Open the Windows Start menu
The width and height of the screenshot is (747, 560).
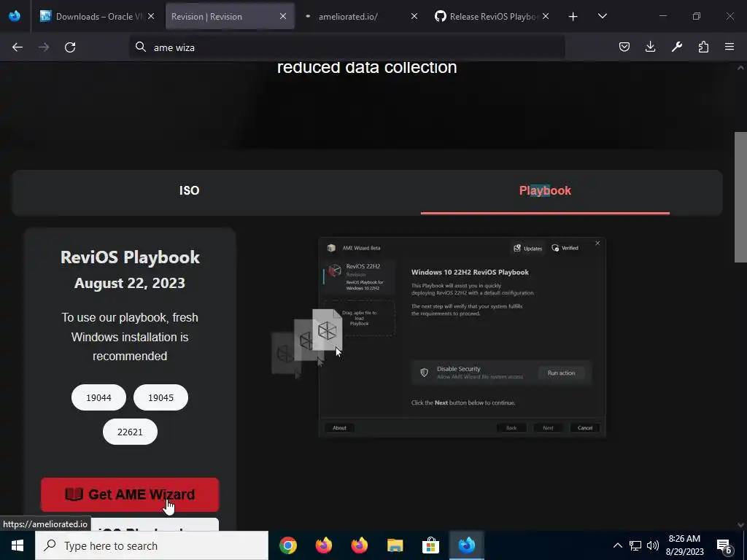coord(18,545)
